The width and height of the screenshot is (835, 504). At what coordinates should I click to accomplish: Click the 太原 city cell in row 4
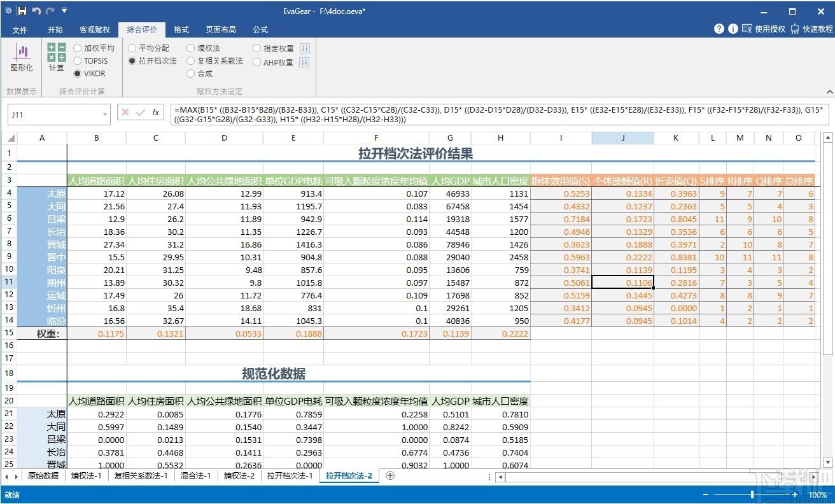click(x=42, y=193)
